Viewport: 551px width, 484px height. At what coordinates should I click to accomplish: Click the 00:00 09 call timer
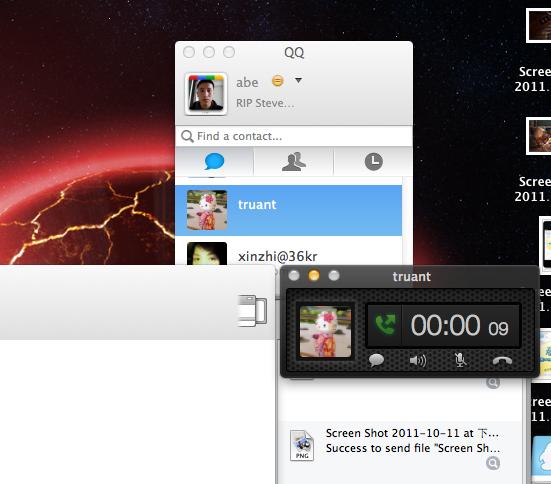click(x=460, y=326)
